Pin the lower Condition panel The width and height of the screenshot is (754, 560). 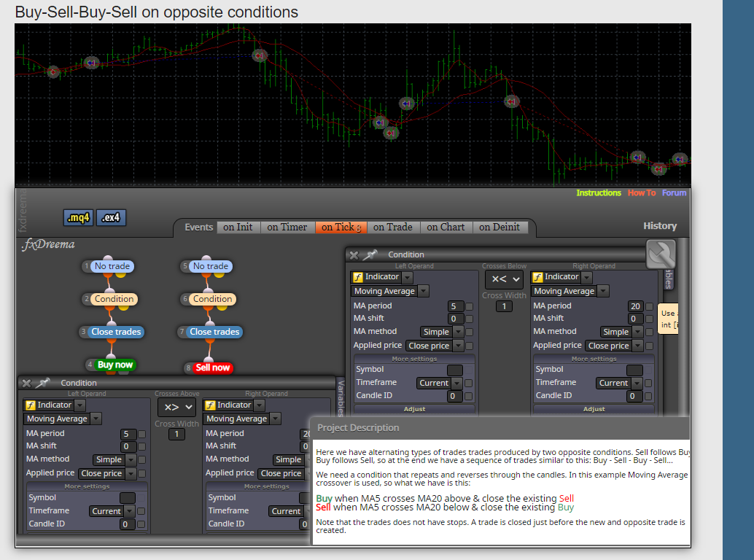point(43,383)
